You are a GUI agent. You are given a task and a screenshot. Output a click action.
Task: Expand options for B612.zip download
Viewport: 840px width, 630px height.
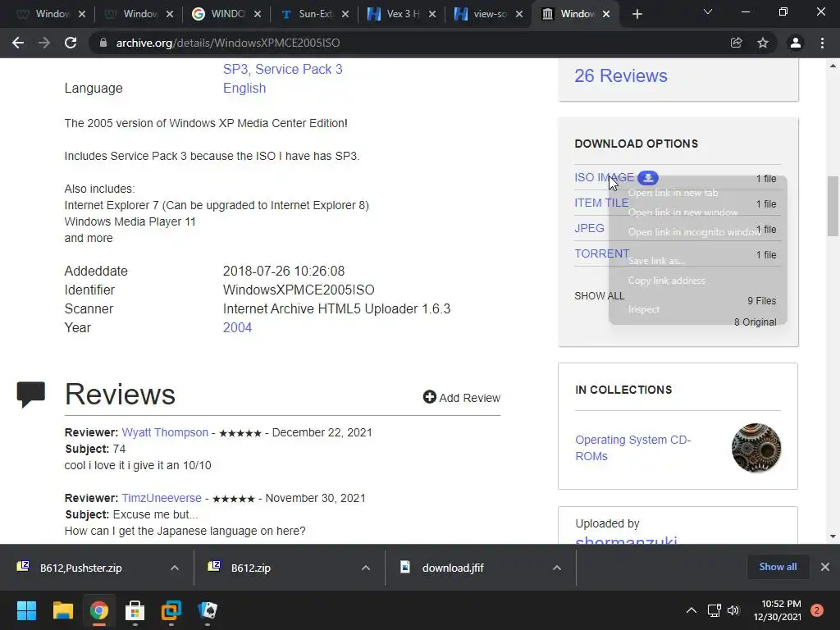point(366,568)
